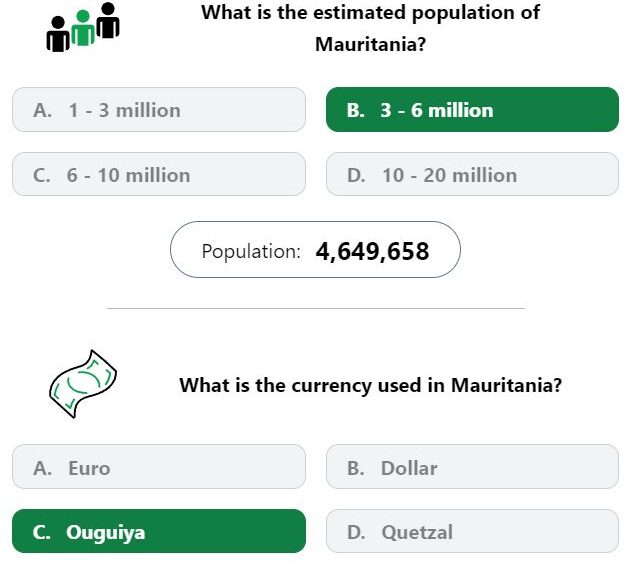Click the "What is the estimated population of" line

[370, 13]
